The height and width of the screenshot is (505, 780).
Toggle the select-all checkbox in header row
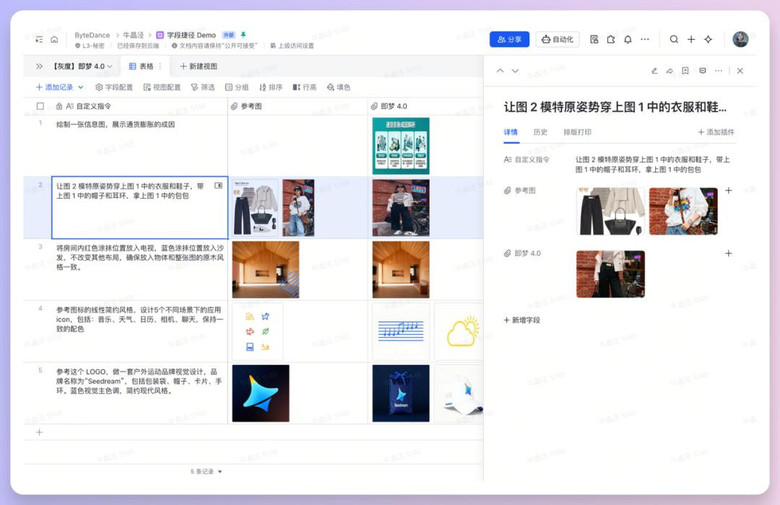pyautogui.click(x=40, y=106)
